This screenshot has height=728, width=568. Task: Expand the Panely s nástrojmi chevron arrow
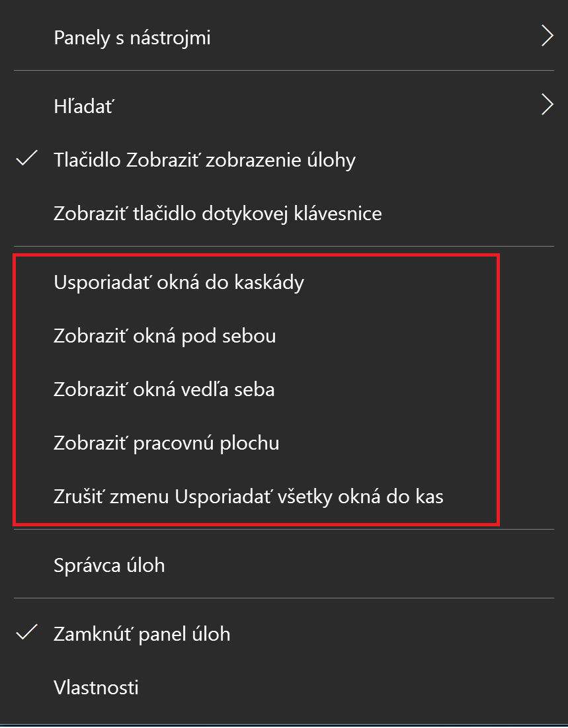click(x=548, y=36)
